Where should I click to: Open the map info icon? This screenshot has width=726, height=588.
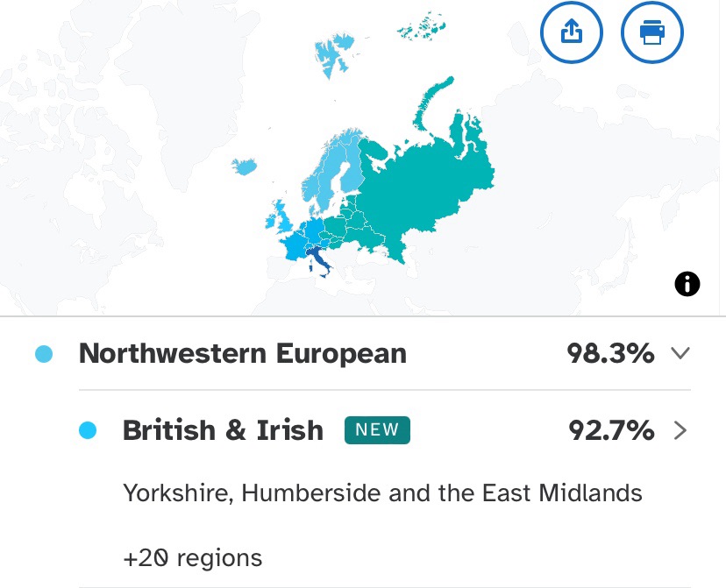pyautogui.click(x=687, y=283)
